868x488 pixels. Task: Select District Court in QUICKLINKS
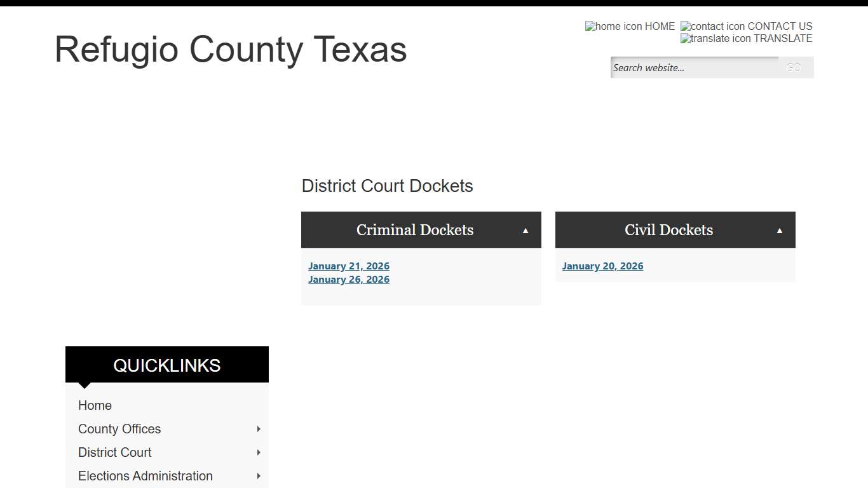pyautogui.click(x=114, y=452)
